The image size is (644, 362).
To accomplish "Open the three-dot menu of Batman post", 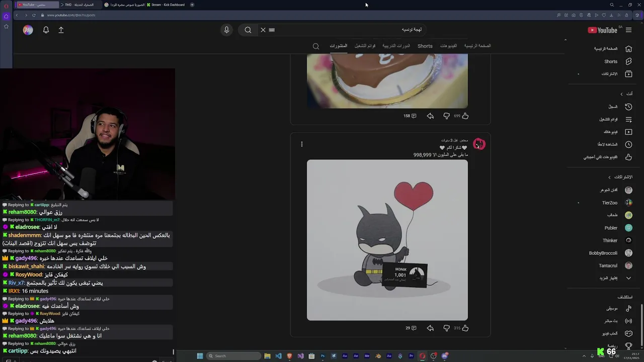I will pyautogui.click(x=301, y=144).
